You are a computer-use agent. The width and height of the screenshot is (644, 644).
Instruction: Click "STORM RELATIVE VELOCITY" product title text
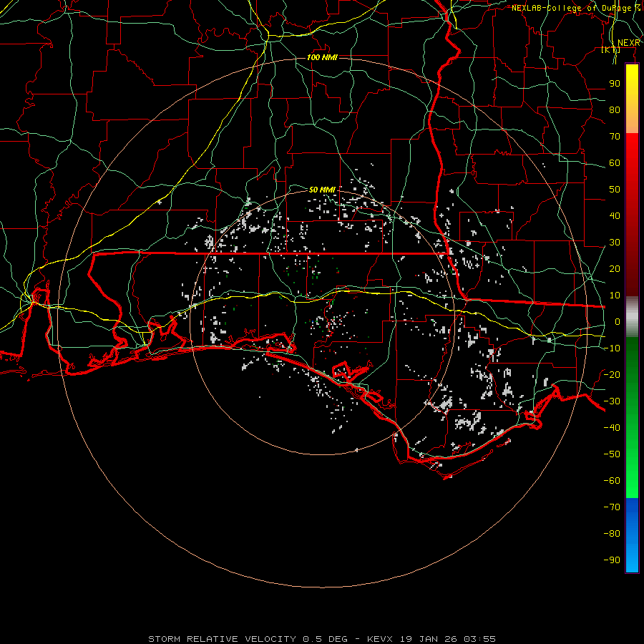[222, 639]
